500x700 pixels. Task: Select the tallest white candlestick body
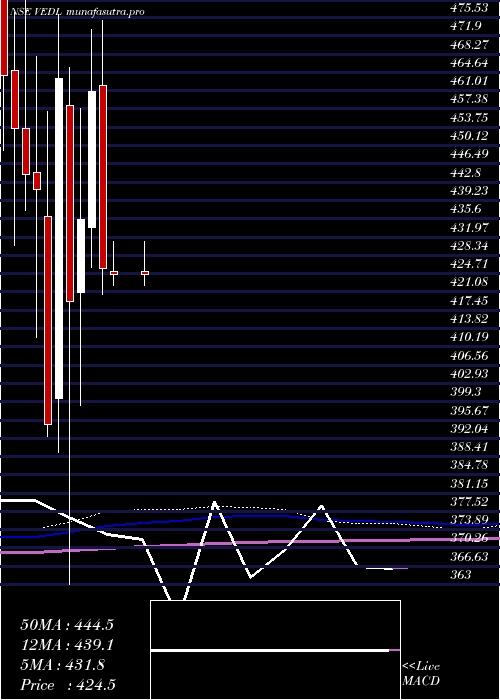59,238
